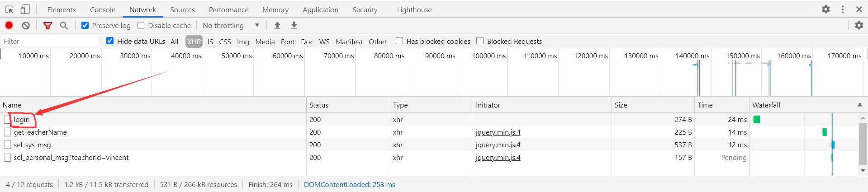
Task: Open the No throttling dropdown
Action: (231, 25)
